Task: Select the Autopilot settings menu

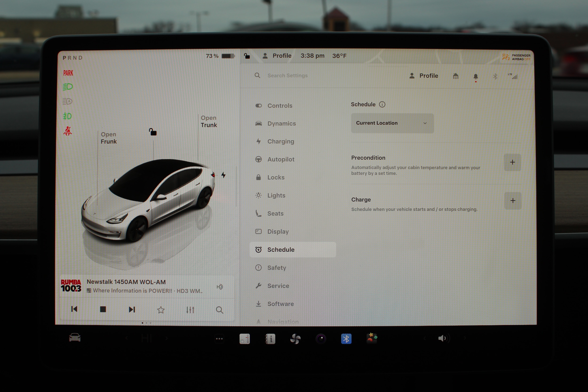Action: 281,159
